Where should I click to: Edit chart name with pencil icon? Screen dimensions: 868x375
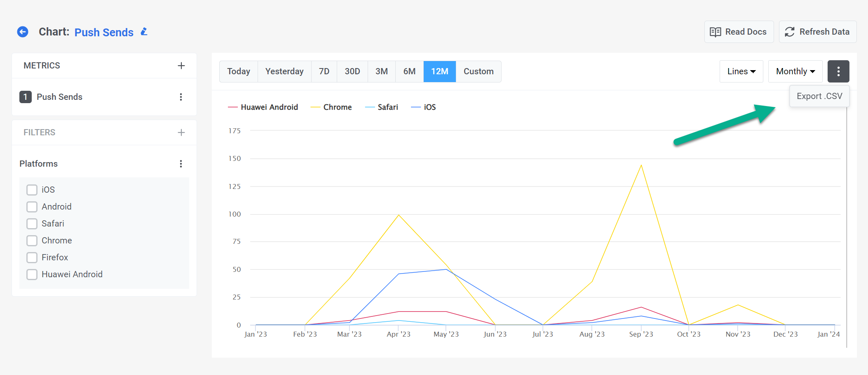point(144,32)
